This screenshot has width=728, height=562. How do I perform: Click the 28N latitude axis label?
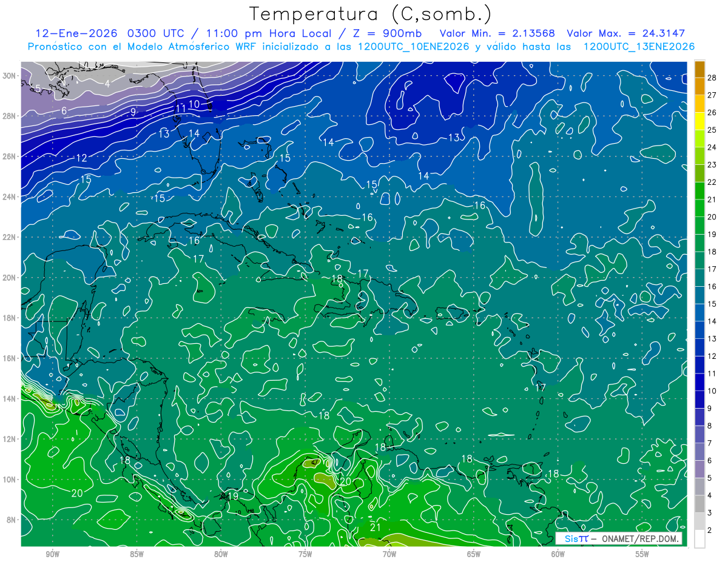coord(10,116)
